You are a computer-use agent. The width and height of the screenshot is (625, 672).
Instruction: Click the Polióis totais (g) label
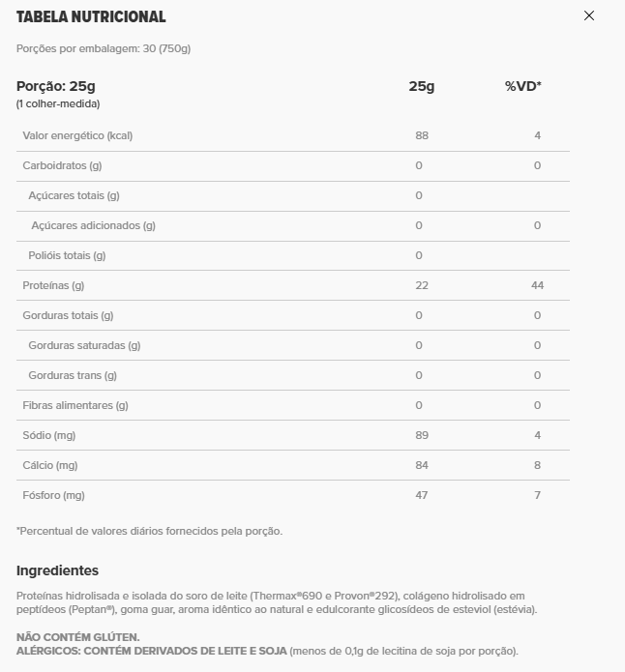tap(67, 255)
